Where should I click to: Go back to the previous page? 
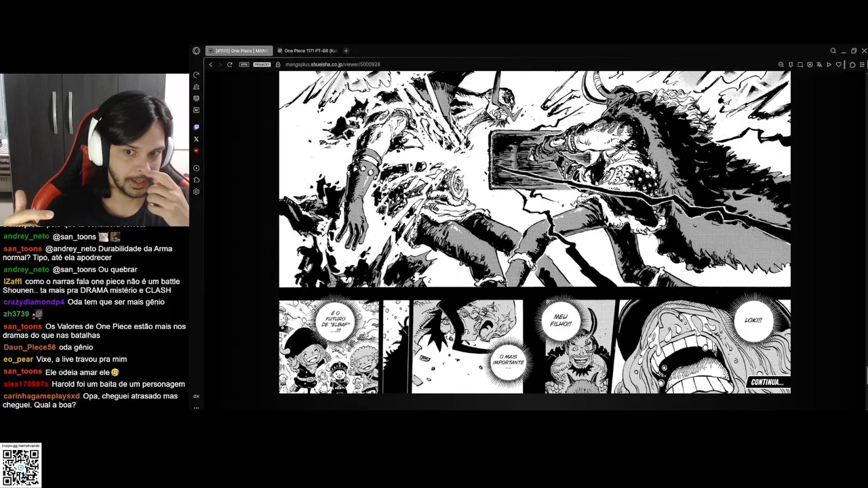[x=211, y=64]
